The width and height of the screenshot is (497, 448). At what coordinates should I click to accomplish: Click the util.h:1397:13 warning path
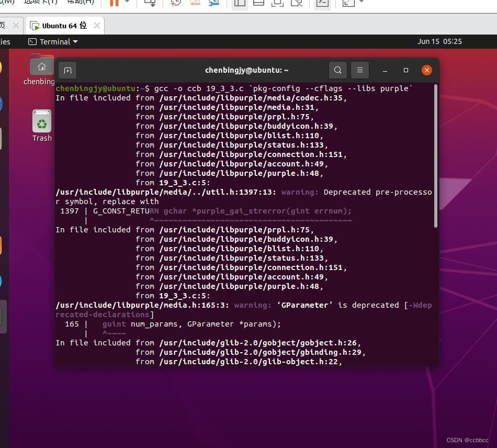coord(166,192)
